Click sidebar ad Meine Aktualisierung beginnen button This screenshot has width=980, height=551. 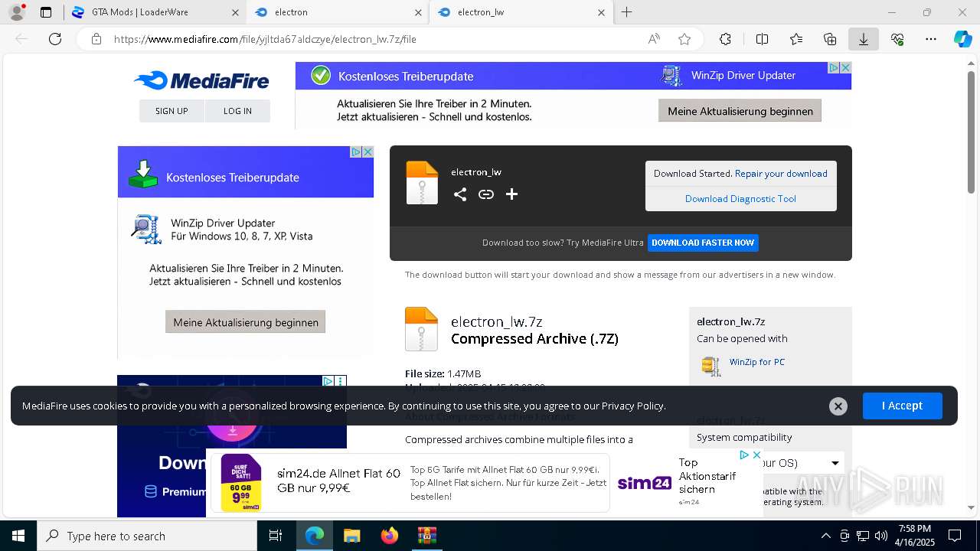[246, 322]
